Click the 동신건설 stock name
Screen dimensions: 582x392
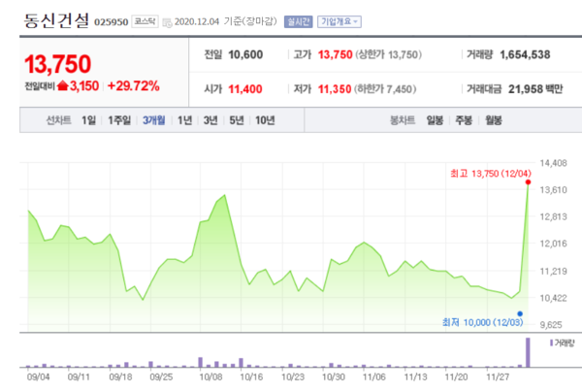(x=56, y=20)
